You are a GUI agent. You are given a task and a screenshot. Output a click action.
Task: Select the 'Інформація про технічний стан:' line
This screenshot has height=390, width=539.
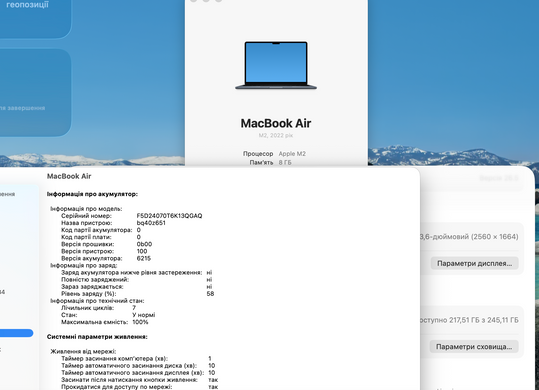(x=97, y=301)
